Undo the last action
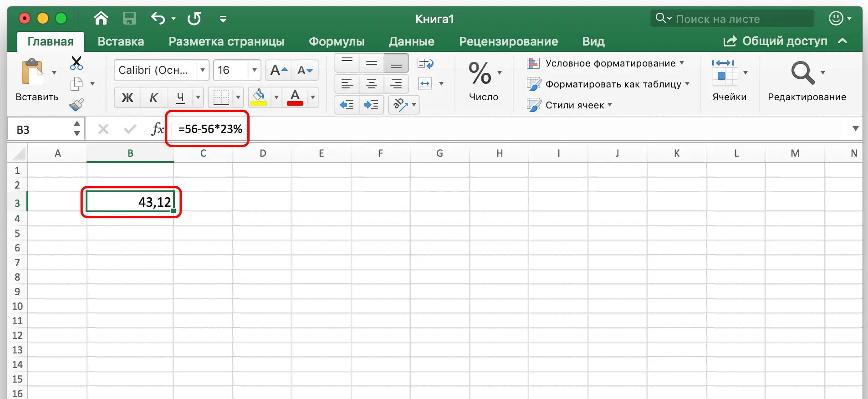Viewport: 868px width, 399px height. tap(158, 18)
